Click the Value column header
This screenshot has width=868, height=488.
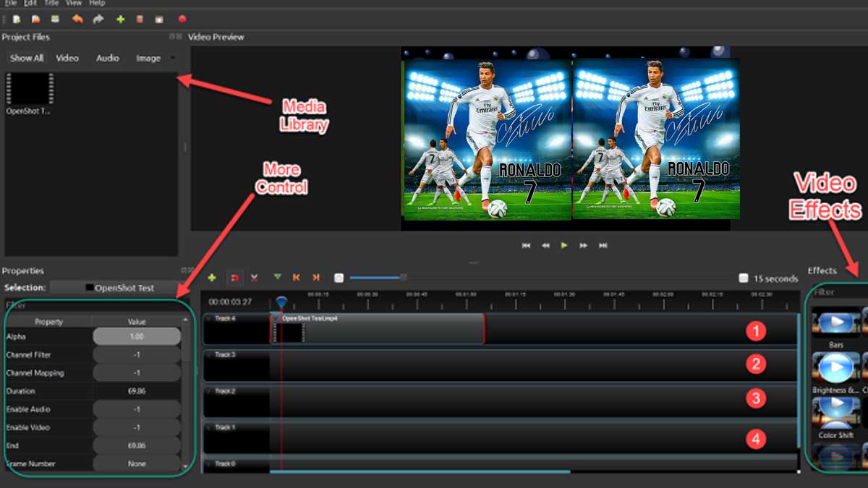coord(137,322)
